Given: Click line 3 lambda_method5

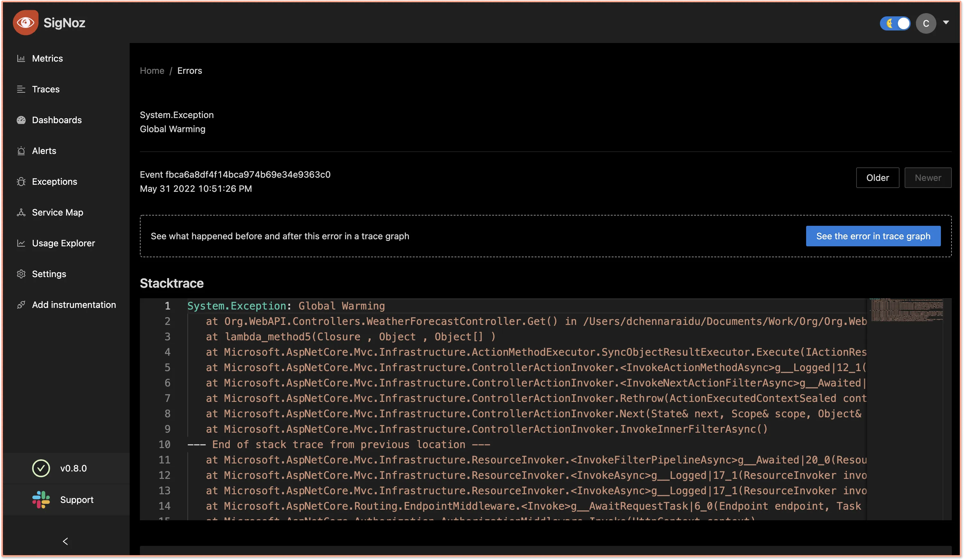Looking at the screenshot, I should (x=350, y=336).
